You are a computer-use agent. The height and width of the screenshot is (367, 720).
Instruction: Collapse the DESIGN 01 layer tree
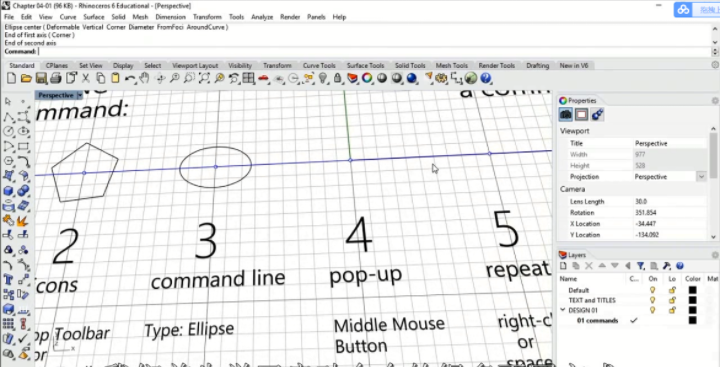pyautogui.click(x=562, y=310)
